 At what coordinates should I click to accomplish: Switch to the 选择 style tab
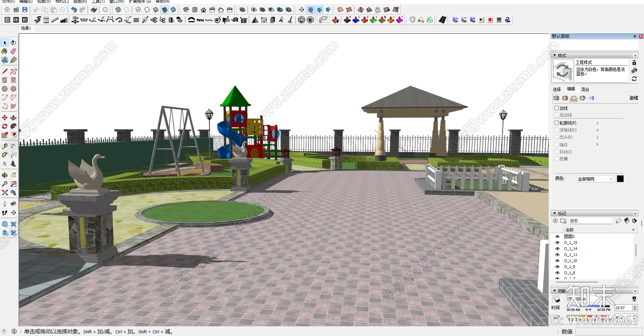coord(557,89)
